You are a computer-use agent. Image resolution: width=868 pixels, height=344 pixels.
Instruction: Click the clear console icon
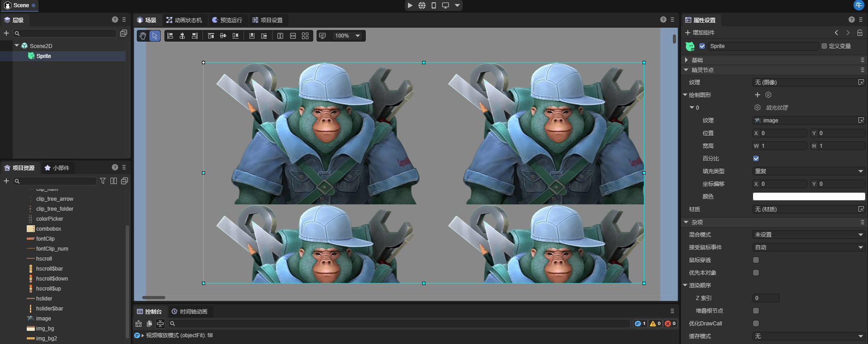[139, 324]
